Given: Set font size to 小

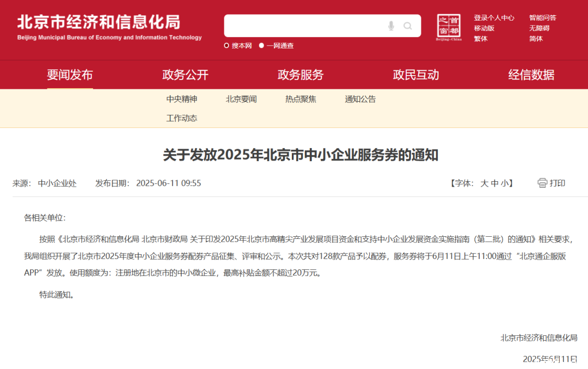Looking at the screenshot, I should coord(505,183).
